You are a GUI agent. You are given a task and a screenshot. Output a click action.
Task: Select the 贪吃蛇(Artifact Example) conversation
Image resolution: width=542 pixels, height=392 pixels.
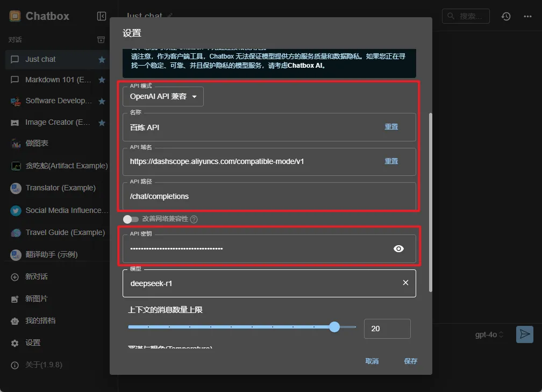tap(58, 166)
